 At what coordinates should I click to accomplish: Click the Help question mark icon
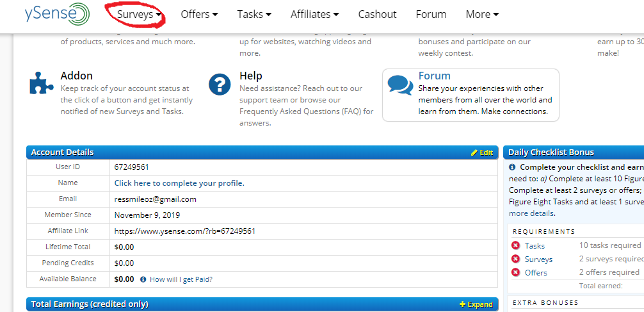(220, 85)
